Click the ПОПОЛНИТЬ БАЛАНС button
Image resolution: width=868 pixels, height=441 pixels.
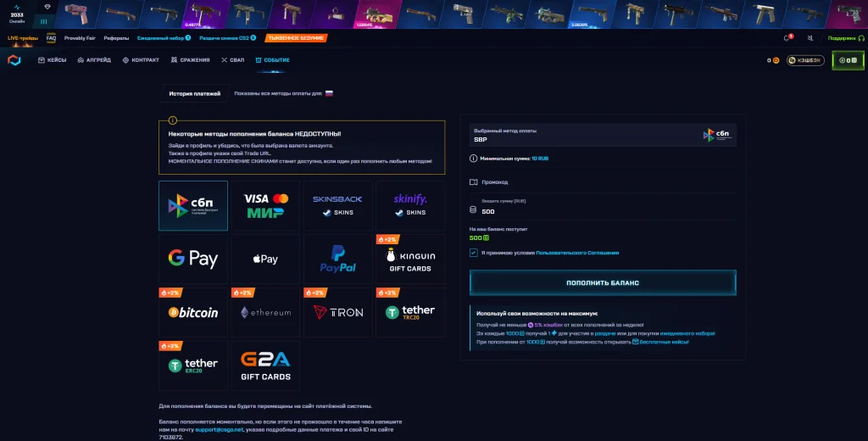[603, 282]
